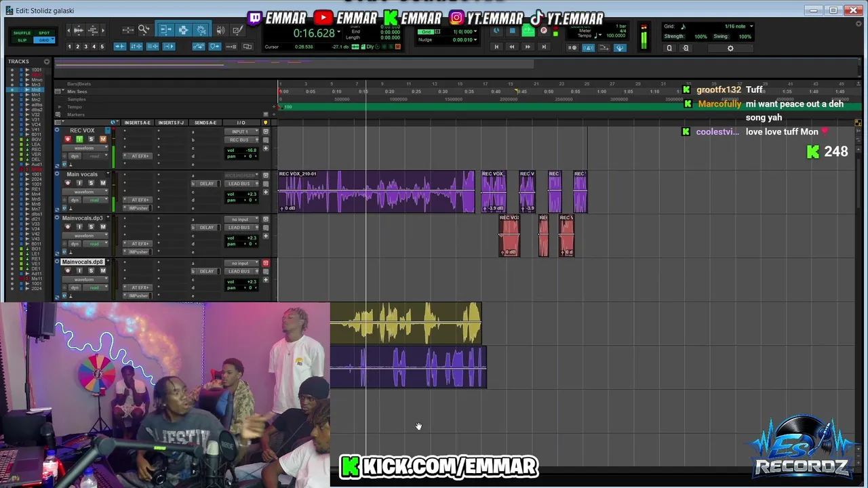Click the fast forward transport button
Screen dimensions: 868x488
pos(528,47)
